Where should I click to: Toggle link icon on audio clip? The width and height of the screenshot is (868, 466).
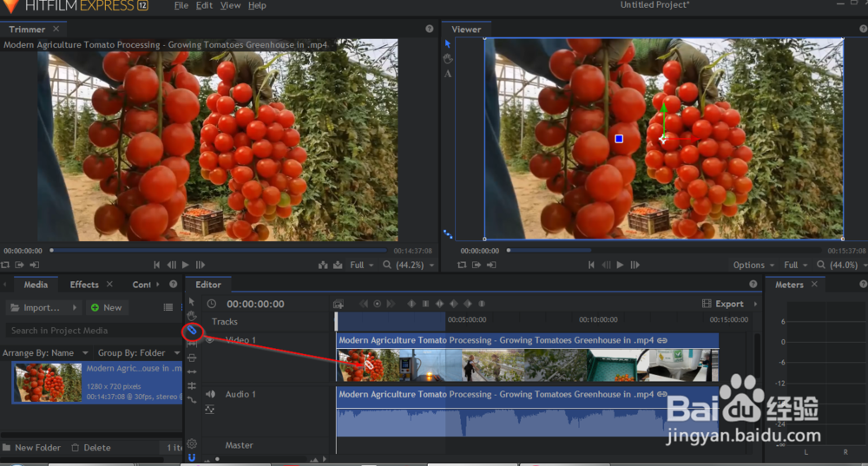click(662, 394)
